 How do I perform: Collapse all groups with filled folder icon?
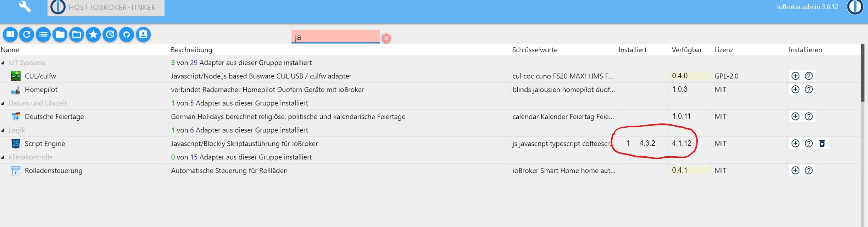point(60,34)
